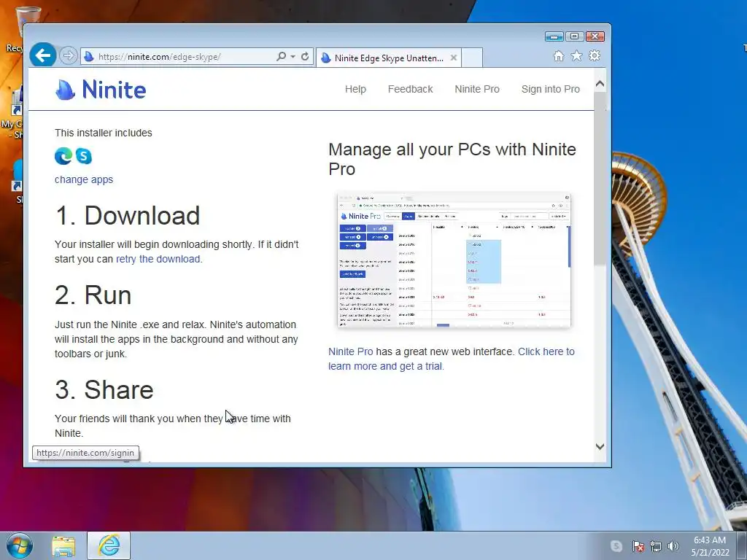Click the address bar URL field

(180, 57)
